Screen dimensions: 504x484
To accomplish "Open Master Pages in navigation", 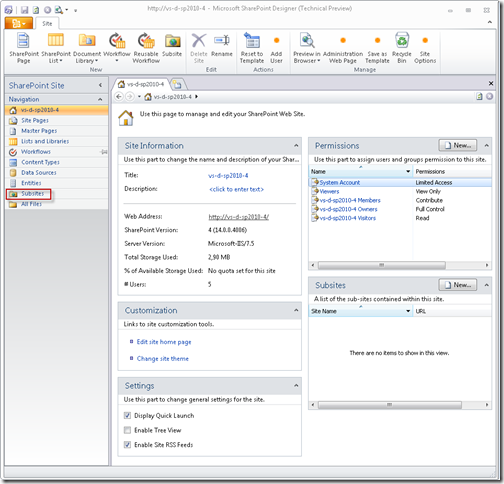I will pos(57,131).
